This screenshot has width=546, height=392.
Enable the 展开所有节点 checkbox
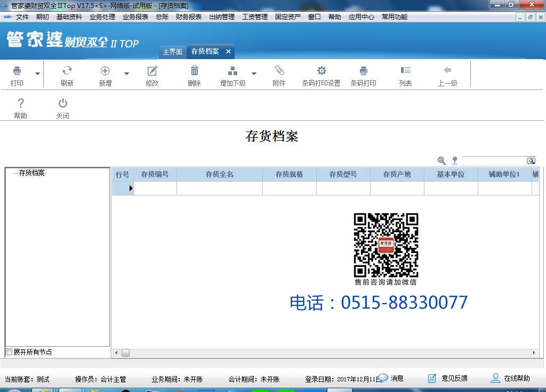[x=9, y=352]
